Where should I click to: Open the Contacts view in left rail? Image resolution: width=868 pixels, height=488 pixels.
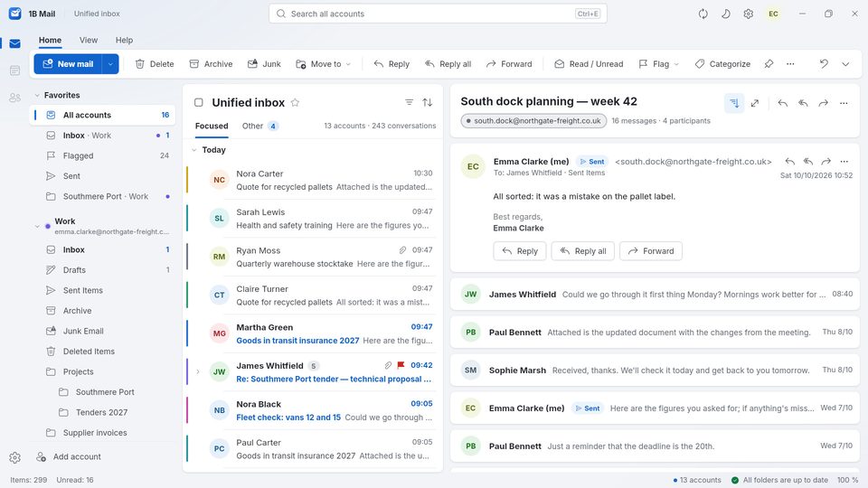pyautogui.click(x=15, y=98)
